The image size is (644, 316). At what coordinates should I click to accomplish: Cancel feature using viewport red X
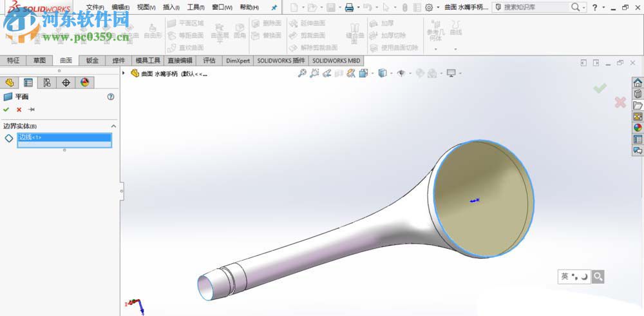coord(620,103)
